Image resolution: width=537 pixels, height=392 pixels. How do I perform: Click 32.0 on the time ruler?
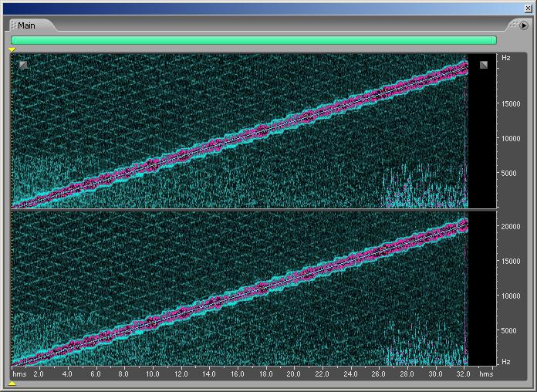464,373
